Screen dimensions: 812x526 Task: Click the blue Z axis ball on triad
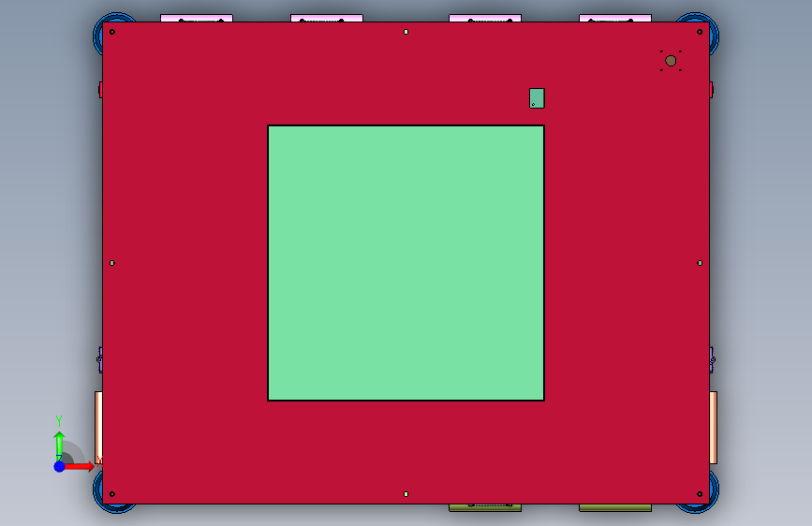pos(59,466)
